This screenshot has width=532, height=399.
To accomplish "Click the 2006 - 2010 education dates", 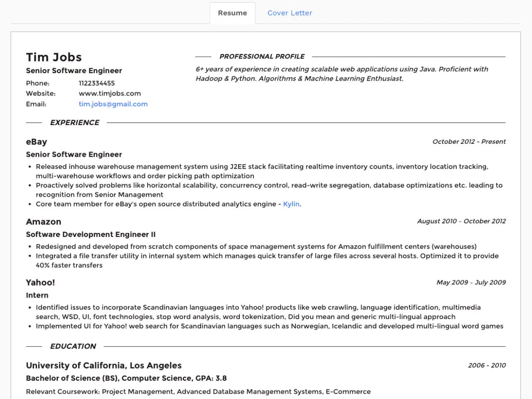I will [x=487, y=365].
